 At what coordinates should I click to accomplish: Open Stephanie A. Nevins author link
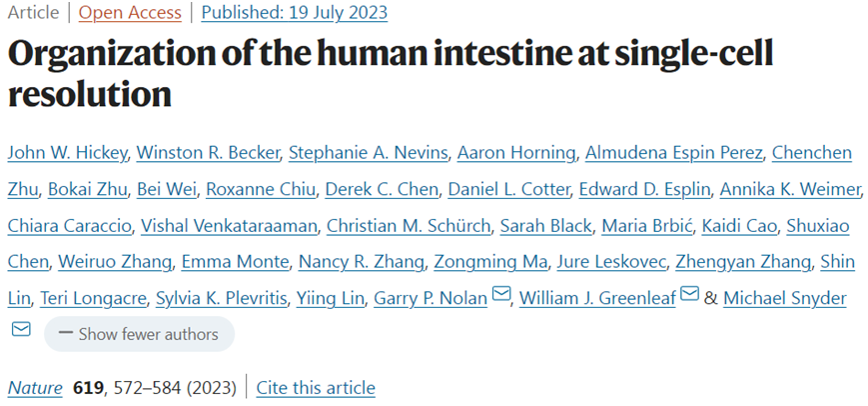click(368, 152)
